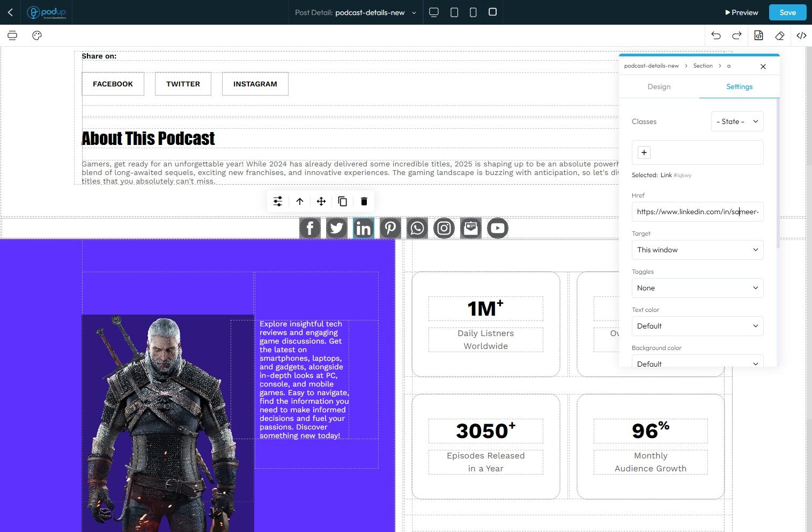Open the Post Detail page dropdown

point(356,12)
